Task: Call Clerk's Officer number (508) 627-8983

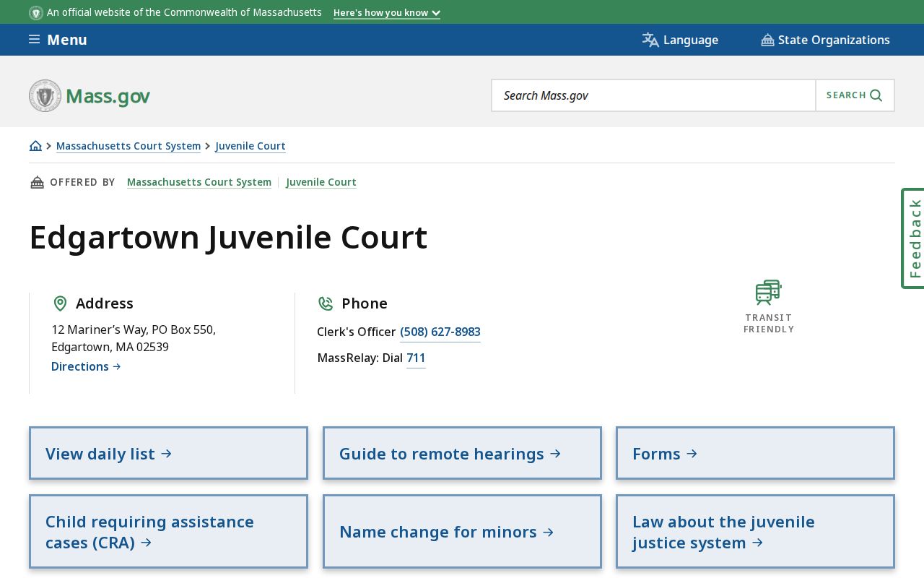Action: click(x=440, y=332)
